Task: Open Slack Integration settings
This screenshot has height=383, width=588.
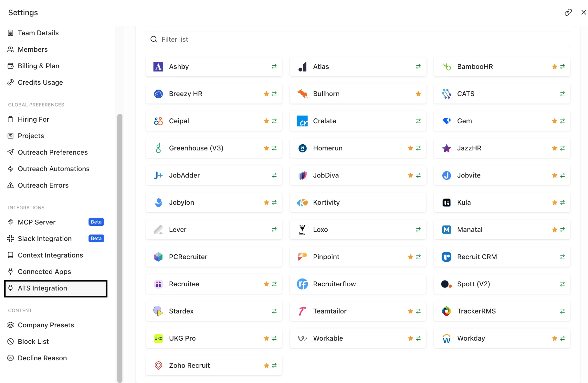Action: tap(56, 239)
